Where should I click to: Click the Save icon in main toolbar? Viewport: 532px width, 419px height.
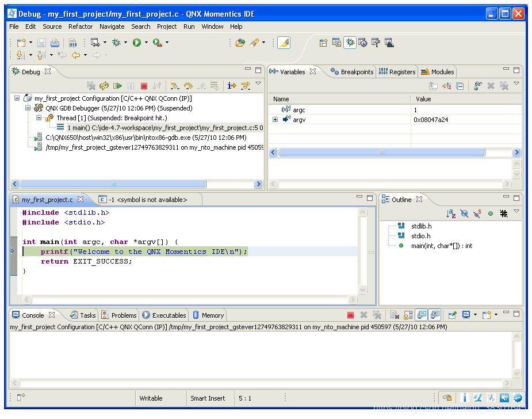[41, 43]
